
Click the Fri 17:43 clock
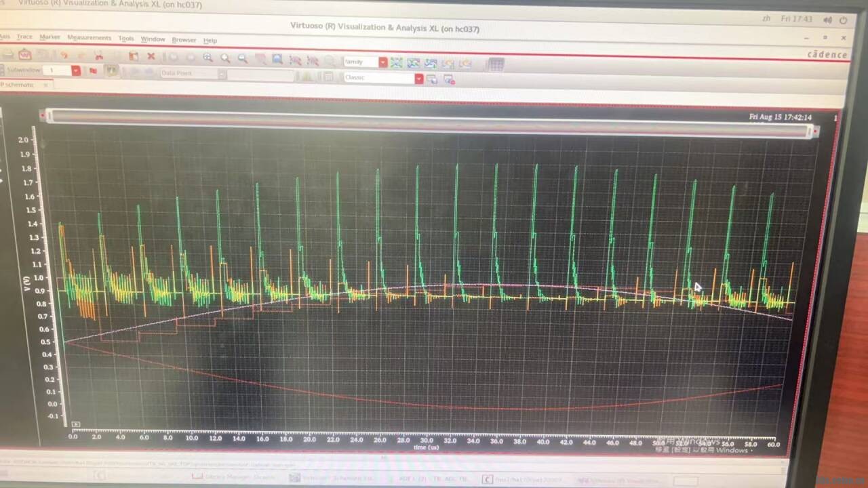796,19
